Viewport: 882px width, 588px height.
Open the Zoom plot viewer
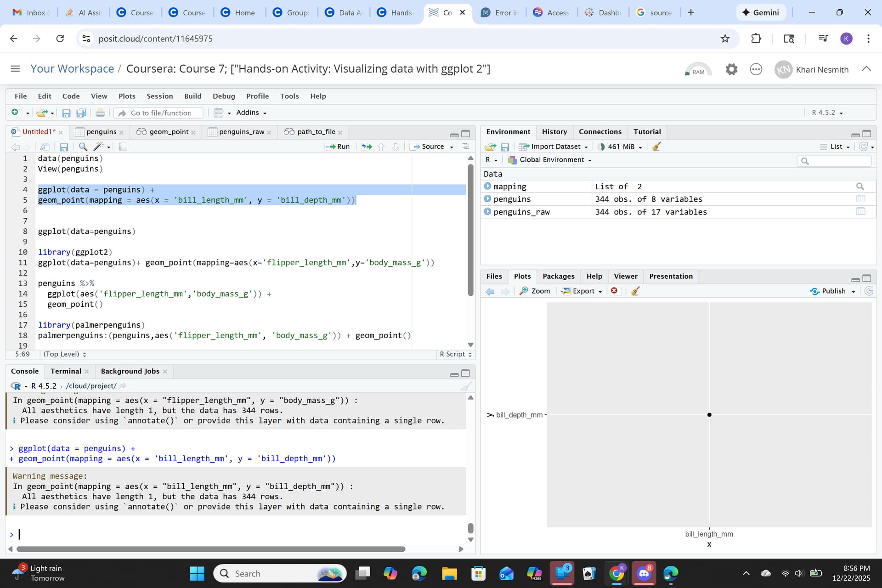click(535, 291)
